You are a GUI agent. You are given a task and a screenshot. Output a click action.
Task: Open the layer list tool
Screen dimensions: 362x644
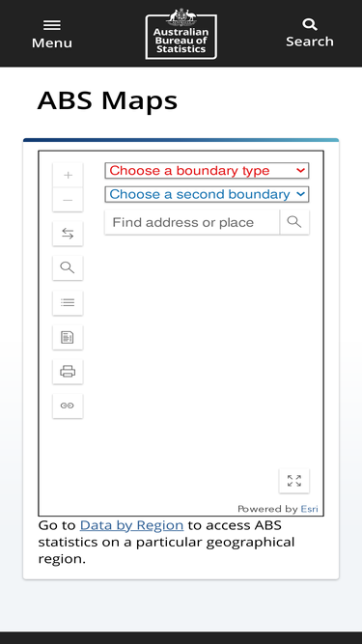coord(68,303)
